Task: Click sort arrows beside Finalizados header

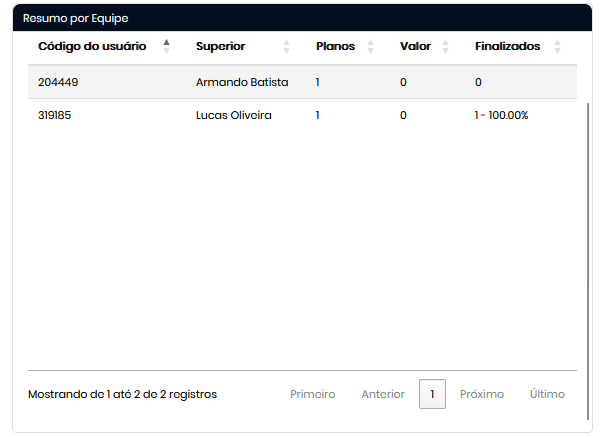Action: (557, 46)
